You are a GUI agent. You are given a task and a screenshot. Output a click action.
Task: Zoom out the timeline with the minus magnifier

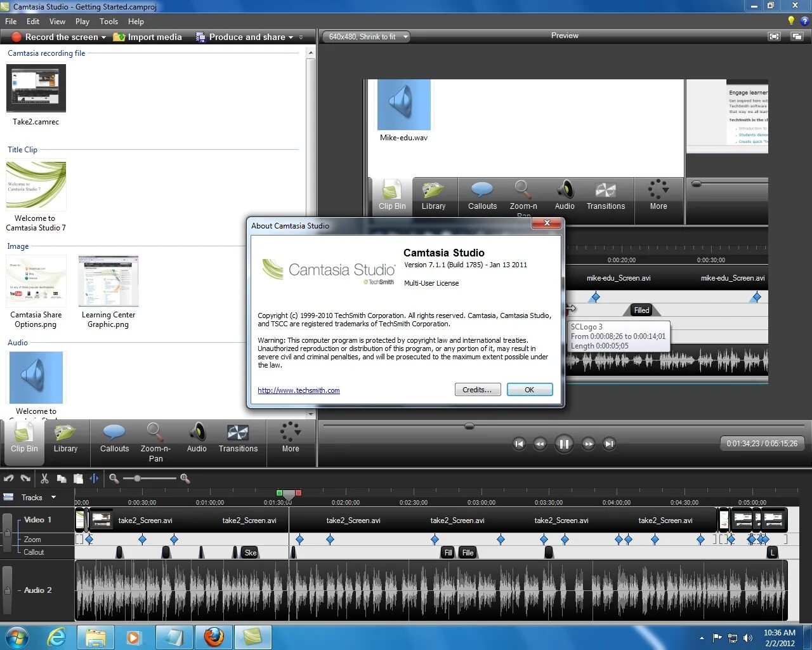[114, 479]
